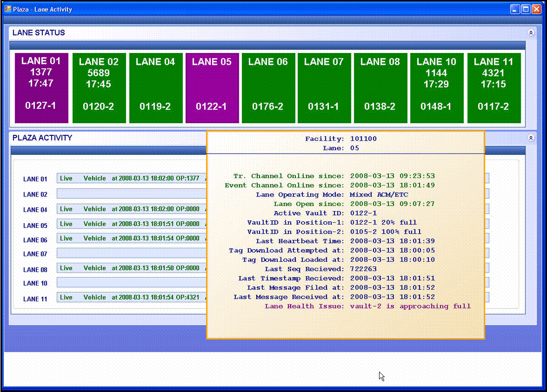Click the Plaza app icon in the title bar
Image resolution: width=547 pixels, height=392 pixels.
tap(8, 9)
